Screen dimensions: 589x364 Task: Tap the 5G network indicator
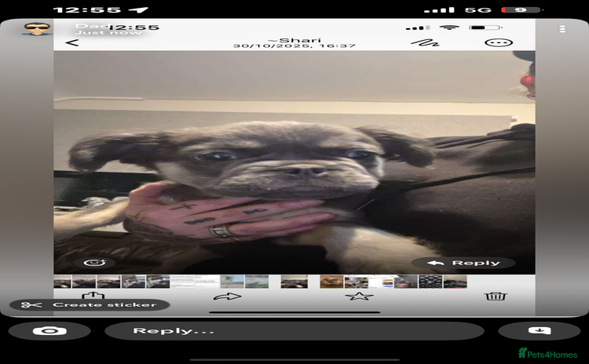[477, 10]
